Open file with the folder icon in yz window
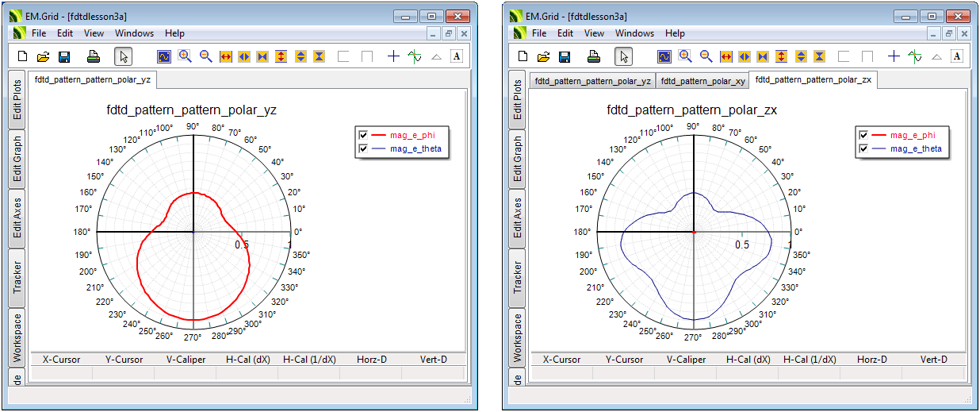The width and height of the screenshot is (980, 412). pos(44,56)
